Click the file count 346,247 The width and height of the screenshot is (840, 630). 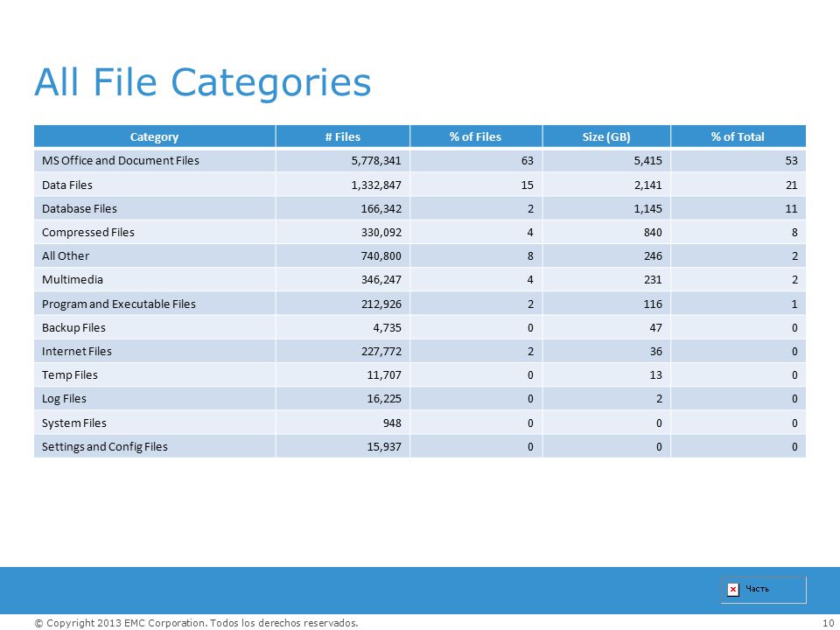tap(381, 279)
